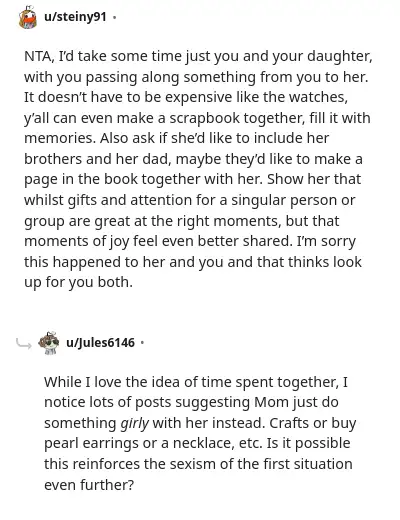The height and width of the screenshot is (520, 400).
Task: Click the word "scrapbook" in steiny91's comment
Action: tap(205, 118)
